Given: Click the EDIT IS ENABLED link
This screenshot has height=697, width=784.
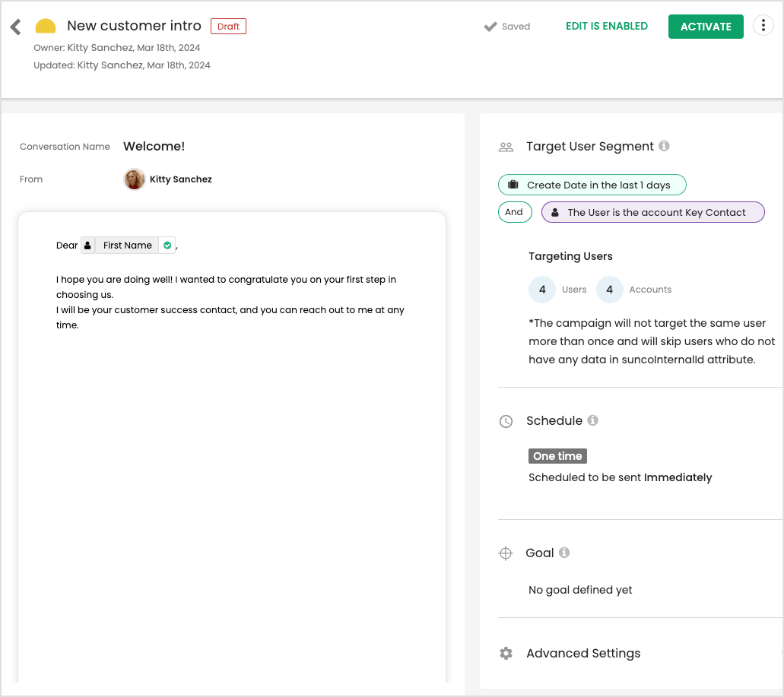Looking at the screenshot, I should click(607, 26).
